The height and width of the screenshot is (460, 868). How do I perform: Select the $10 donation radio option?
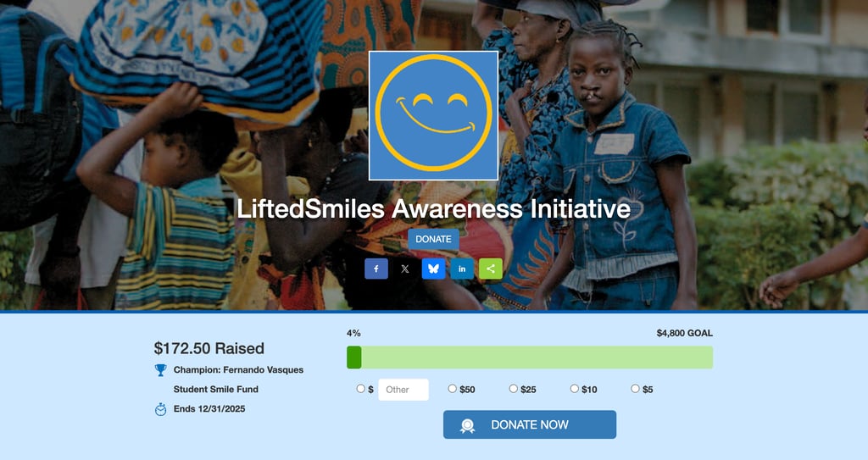(574, 389)
